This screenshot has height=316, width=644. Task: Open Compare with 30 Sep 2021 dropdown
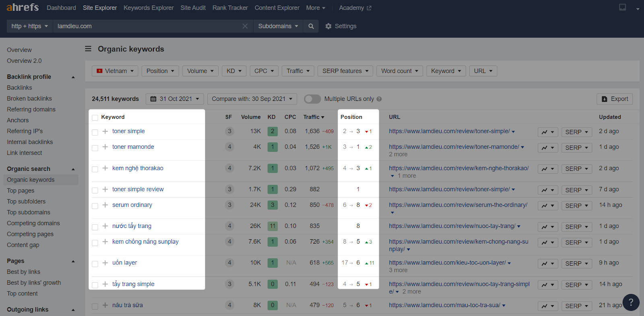252,99
